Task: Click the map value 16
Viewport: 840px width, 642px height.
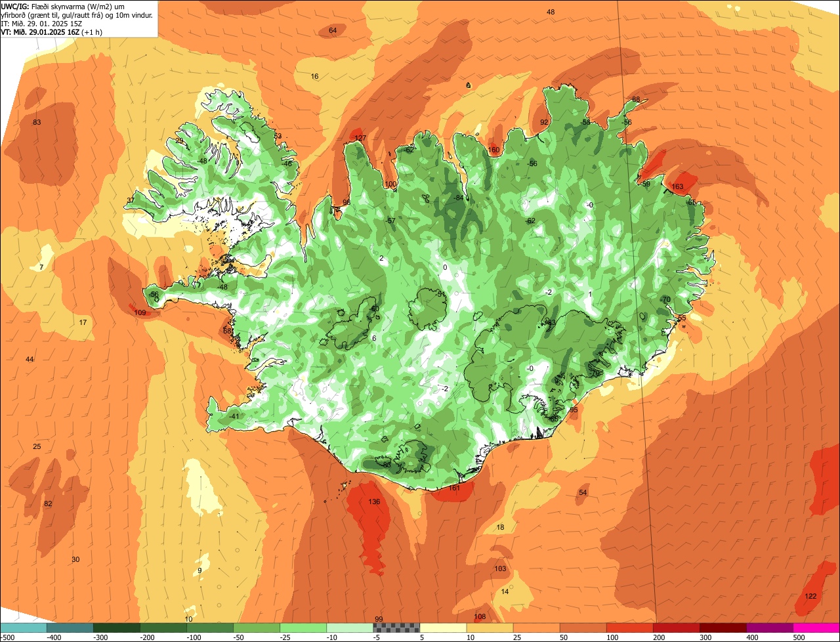Action: [314, 76]
